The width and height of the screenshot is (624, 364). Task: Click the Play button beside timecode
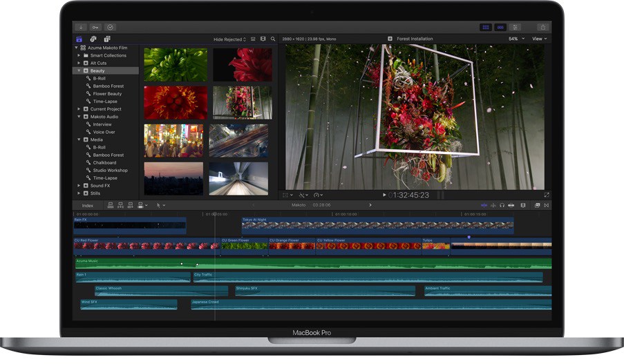pos(384,195)
